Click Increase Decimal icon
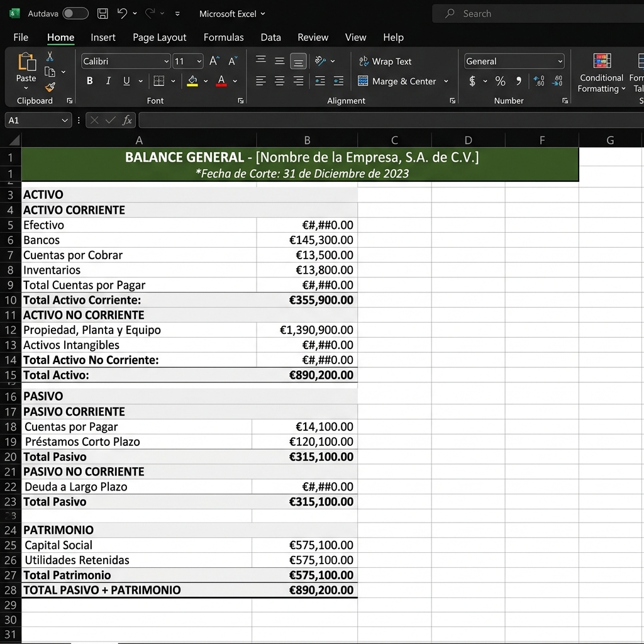Viewport: 644px width, 644px height. click(539, 81)
